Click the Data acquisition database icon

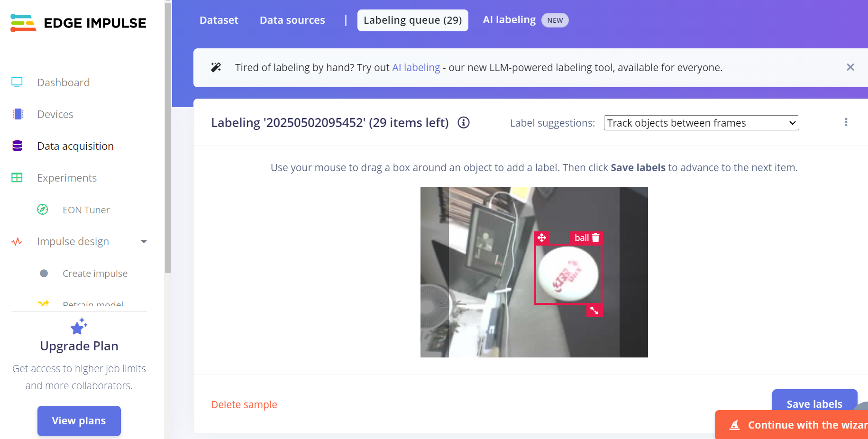coord(18,146)
